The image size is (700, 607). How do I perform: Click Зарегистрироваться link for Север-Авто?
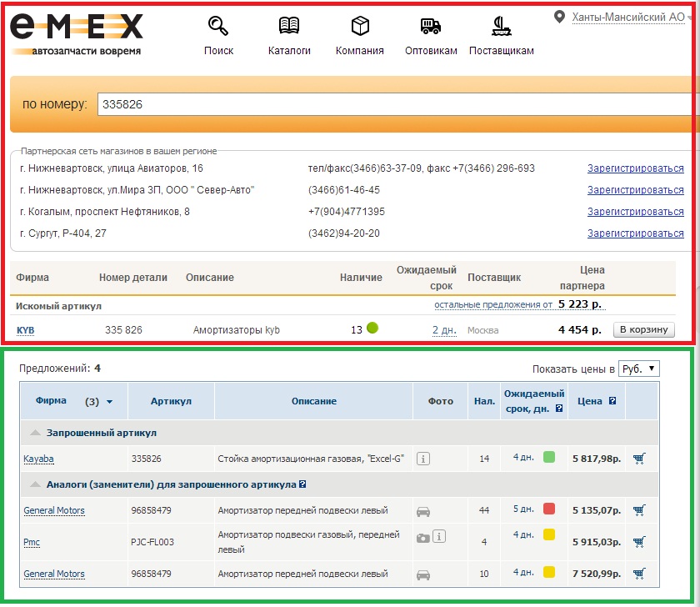[635, 190]
